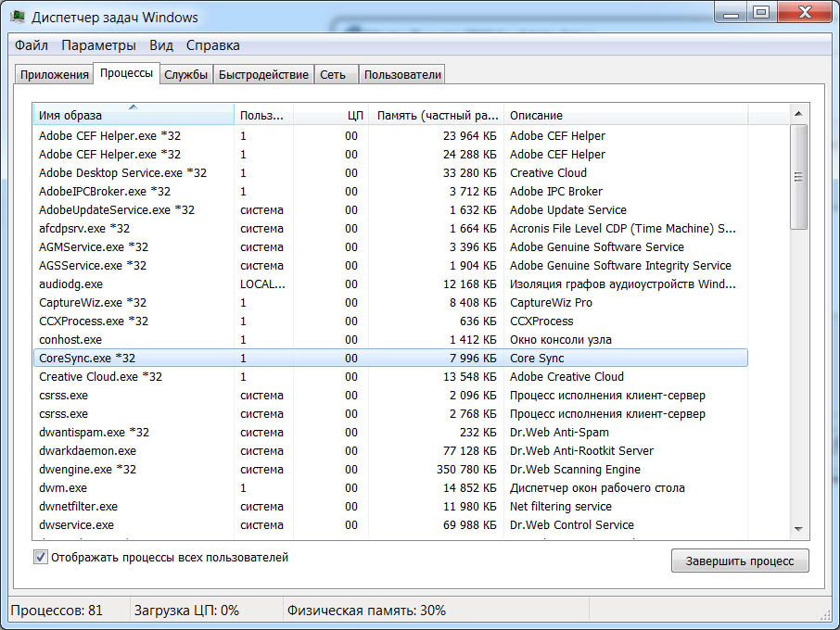Image resolution: width=840 pixels, height=630 pixels.
Task: Select the AGMService.exe *32 process
Action: 390,247
